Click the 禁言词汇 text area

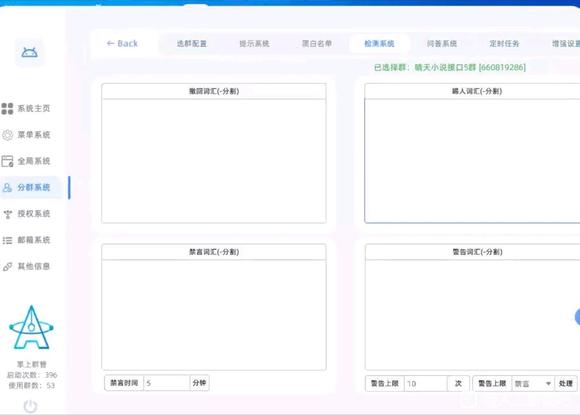point(214,315)
